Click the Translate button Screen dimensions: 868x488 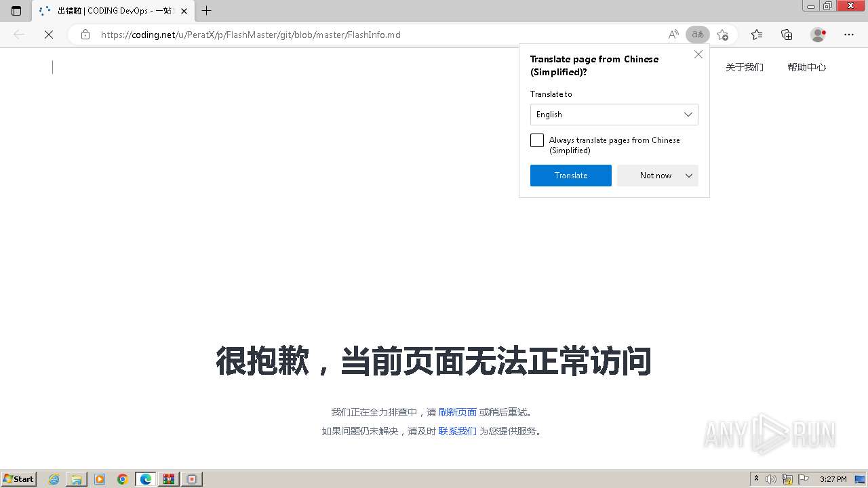coord(571,176)
